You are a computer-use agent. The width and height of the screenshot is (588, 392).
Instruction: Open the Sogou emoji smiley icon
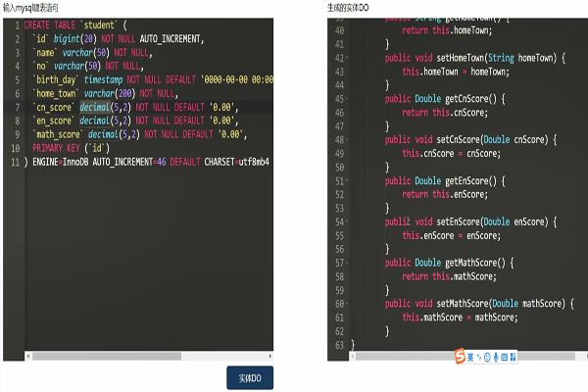tap(487, 356)
